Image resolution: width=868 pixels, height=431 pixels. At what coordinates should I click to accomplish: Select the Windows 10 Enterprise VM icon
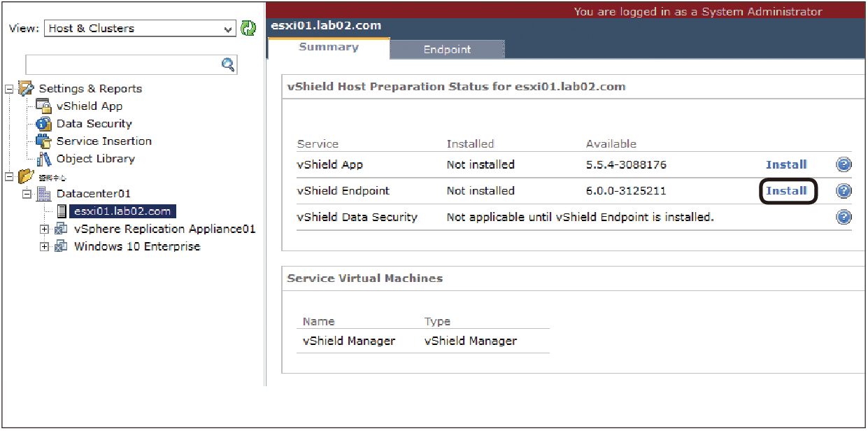point(62,246)
